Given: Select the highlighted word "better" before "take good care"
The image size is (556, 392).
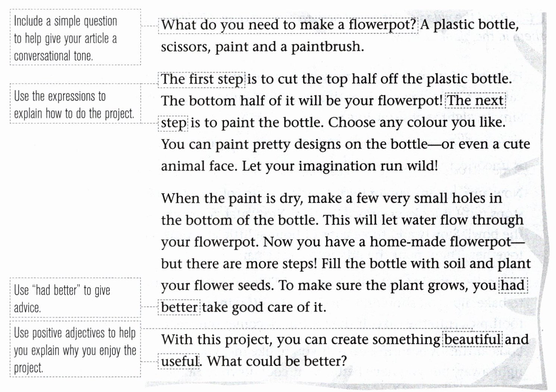Looking at the screenshot, I should (180, 307).
